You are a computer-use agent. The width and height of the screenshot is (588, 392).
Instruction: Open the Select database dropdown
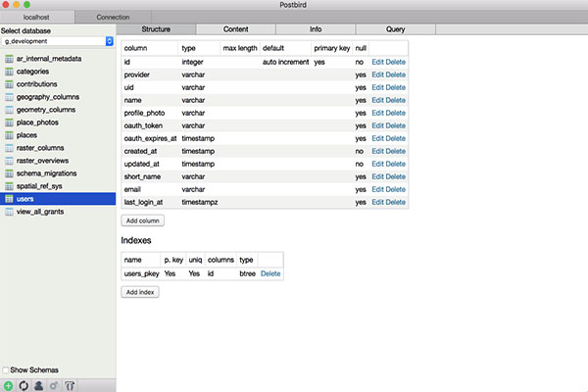[58, 42]
